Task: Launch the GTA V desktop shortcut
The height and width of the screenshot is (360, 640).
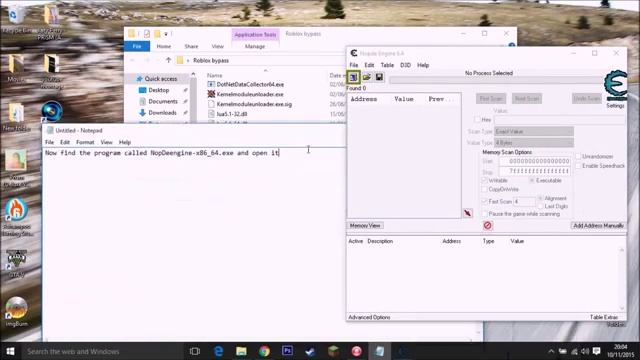Action: point(16,264)
